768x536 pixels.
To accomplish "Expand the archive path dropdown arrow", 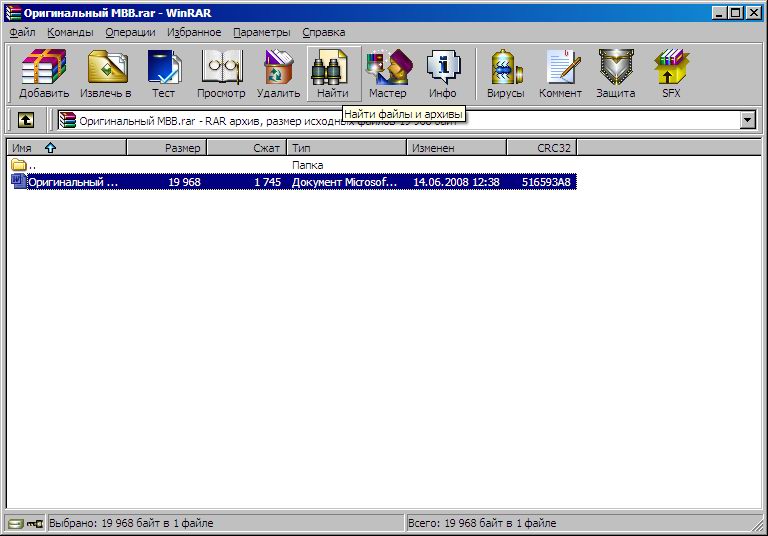I will click(x=747, y=120).
